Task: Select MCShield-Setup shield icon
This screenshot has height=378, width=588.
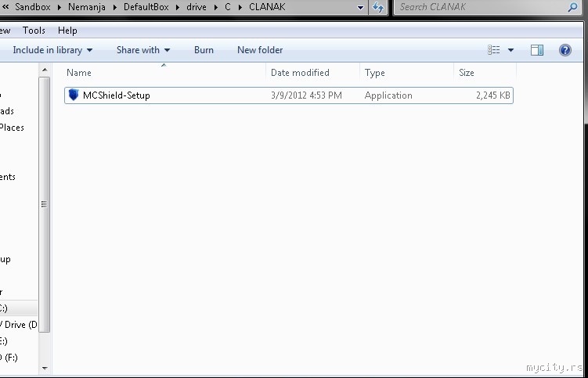Action: 74,95
